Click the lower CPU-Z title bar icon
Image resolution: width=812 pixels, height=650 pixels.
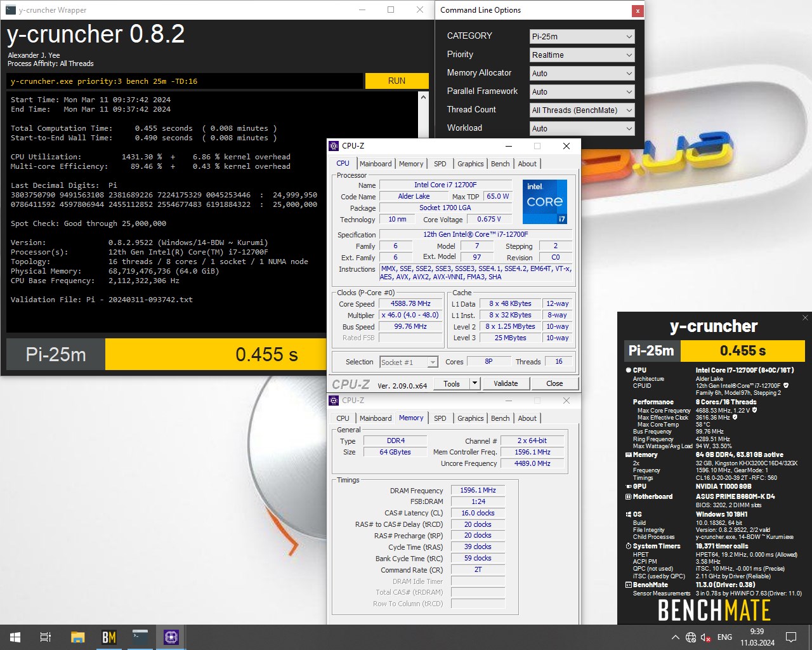334,401
